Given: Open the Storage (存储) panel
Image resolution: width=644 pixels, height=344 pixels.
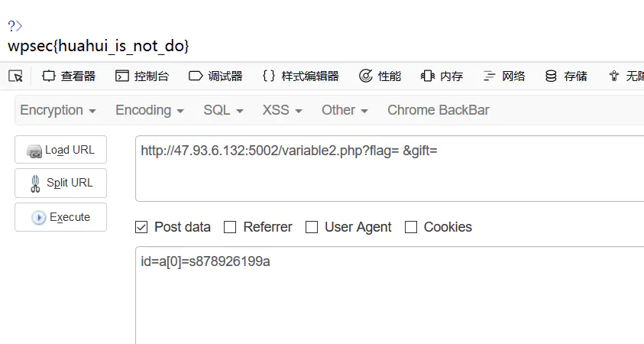Looking at the screenshot, I should point(566,76).
